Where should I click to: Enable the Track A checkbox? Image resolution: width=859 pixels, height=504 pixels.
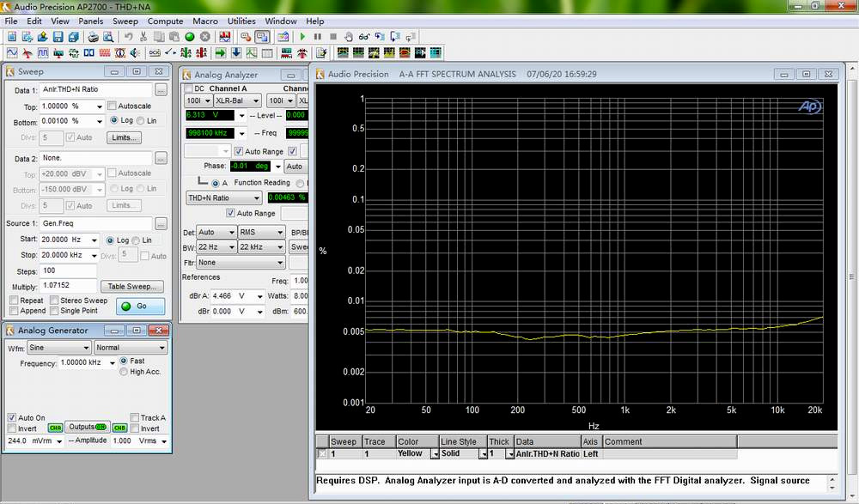point(134,417)
